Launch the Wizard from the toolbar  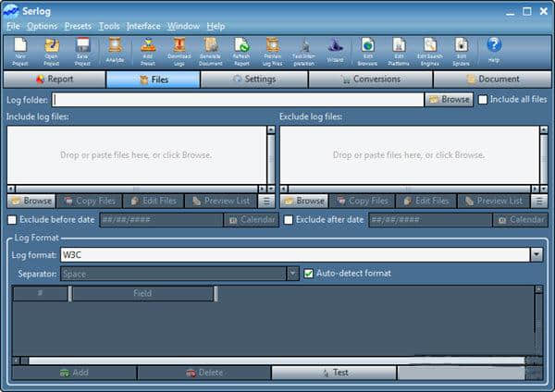(335, 50)
